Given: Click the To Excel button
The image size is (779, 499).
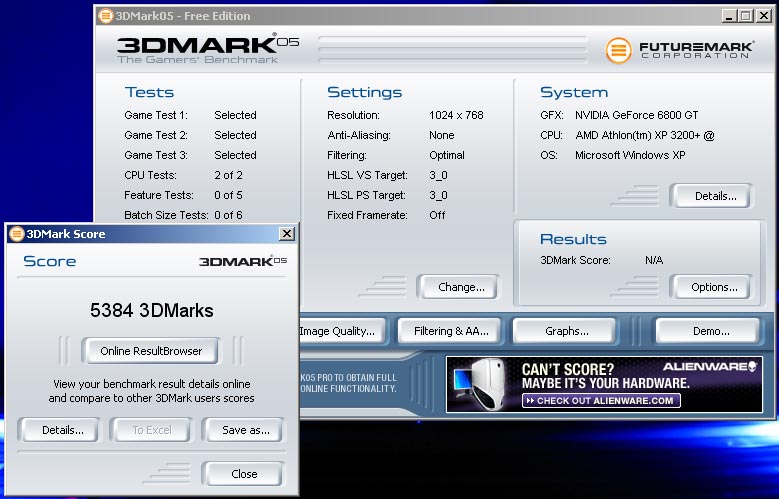Looking at the screenshot, I should [x=152, y=430].
